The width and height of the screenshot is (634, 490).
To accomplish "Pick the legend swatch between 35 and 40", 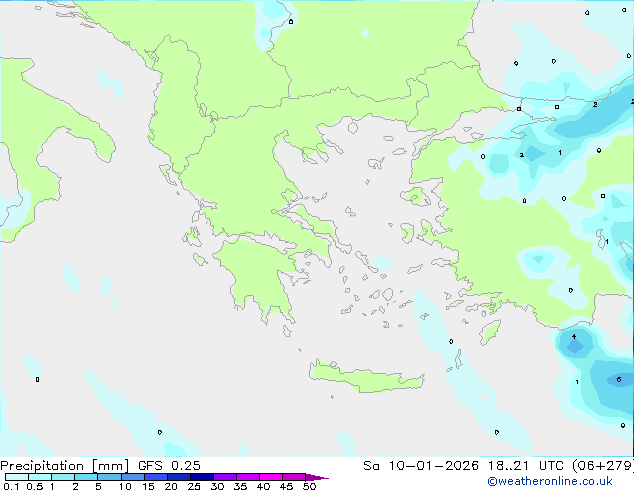I will pyautogui.click(x=247, y=477).
